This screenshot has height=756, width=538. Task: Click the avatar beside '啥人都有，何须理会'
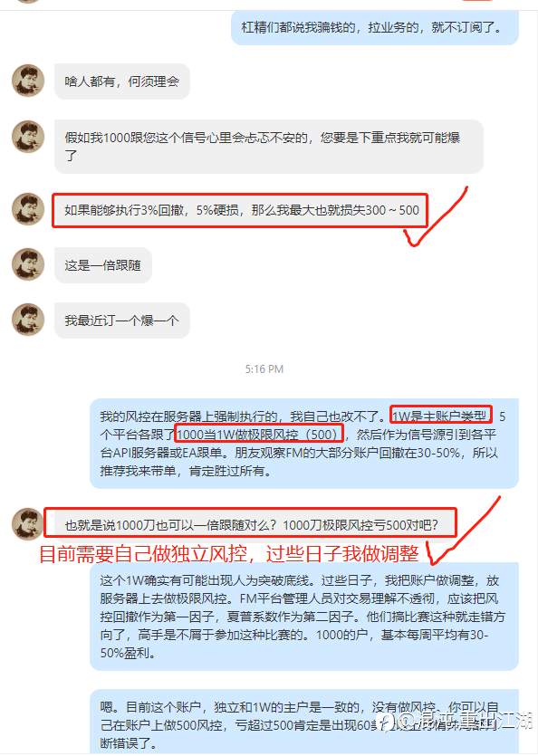click(x=28, y=81)
